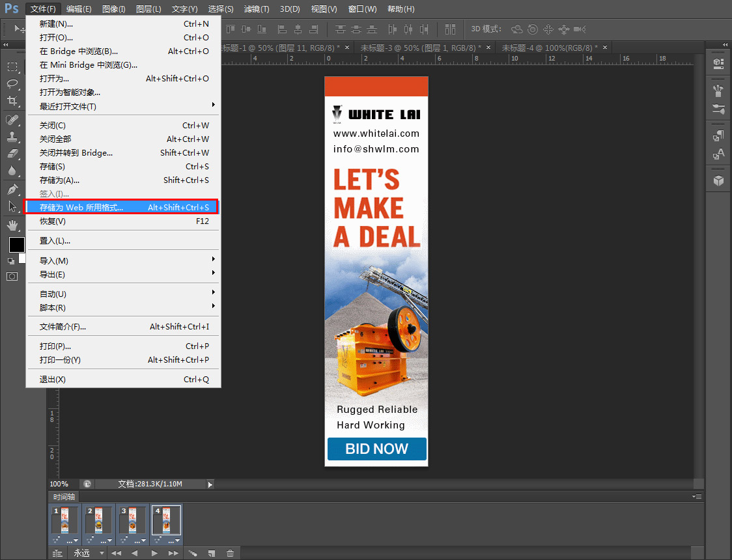Screen dimensions: 732x560
Task: Switch to 未标题-4 document tab
Action: point(550,48)
